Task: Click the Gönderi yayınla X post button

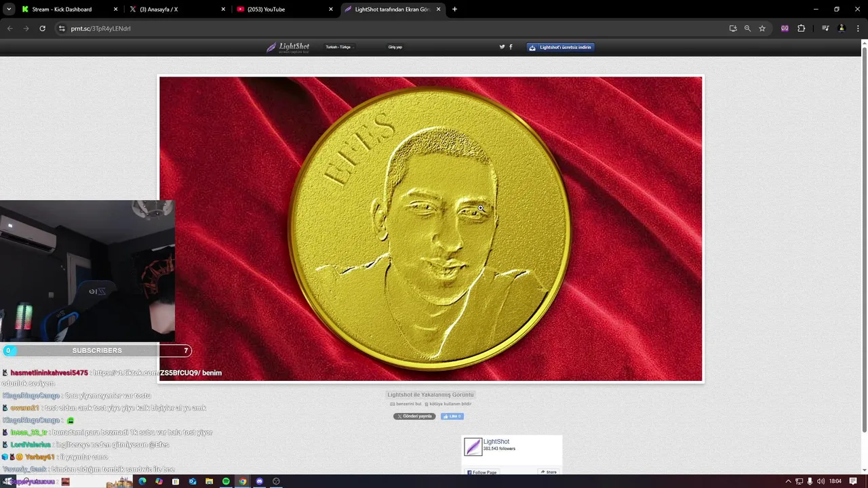Action: (x=414, y=416)
